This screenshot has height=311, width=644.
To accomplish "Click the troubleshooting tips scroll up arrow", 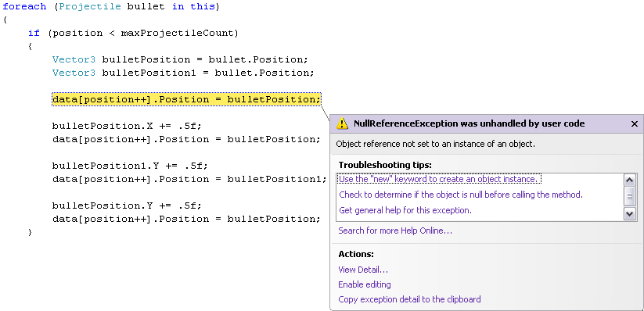I will click(630, 180).
